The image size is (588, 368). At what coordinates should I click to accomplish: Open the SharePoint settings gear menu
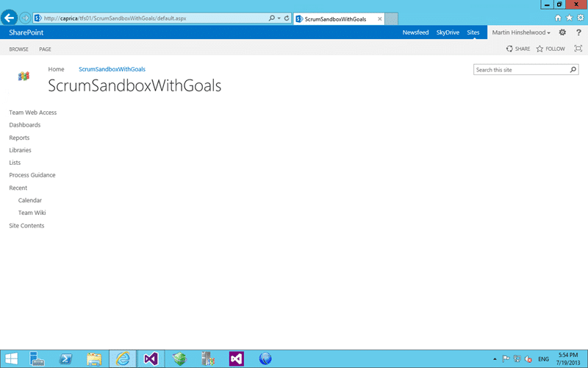pyautogui.click(x=562, y=32)
